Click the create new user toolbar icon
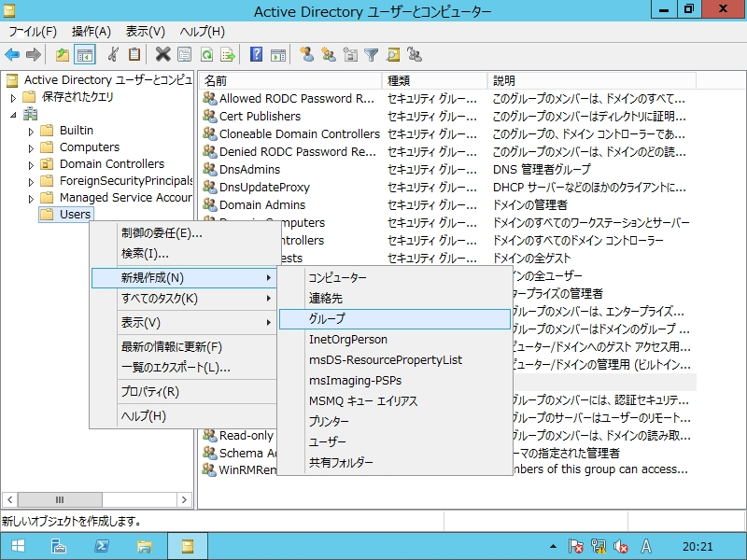 pos(306,54)
